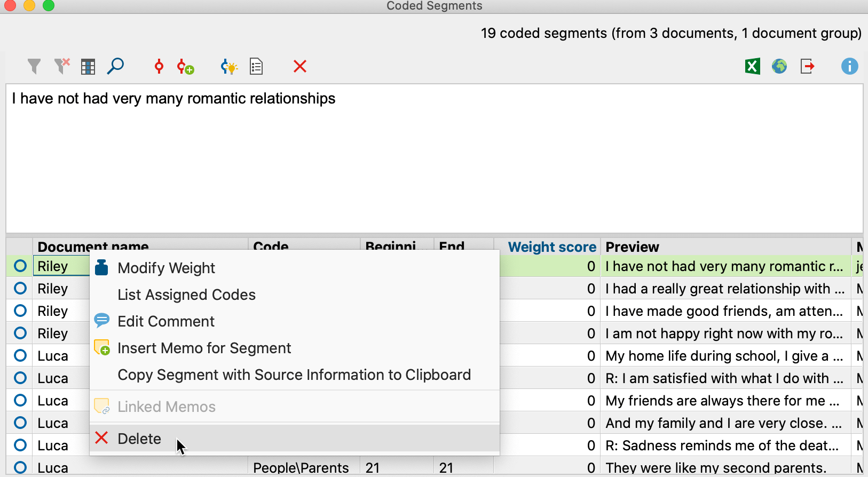The height and width of the screenshot is (477, 868).
Task: Copy Segment with Source Information to Clipboard
Action: [x=295, y=375]
